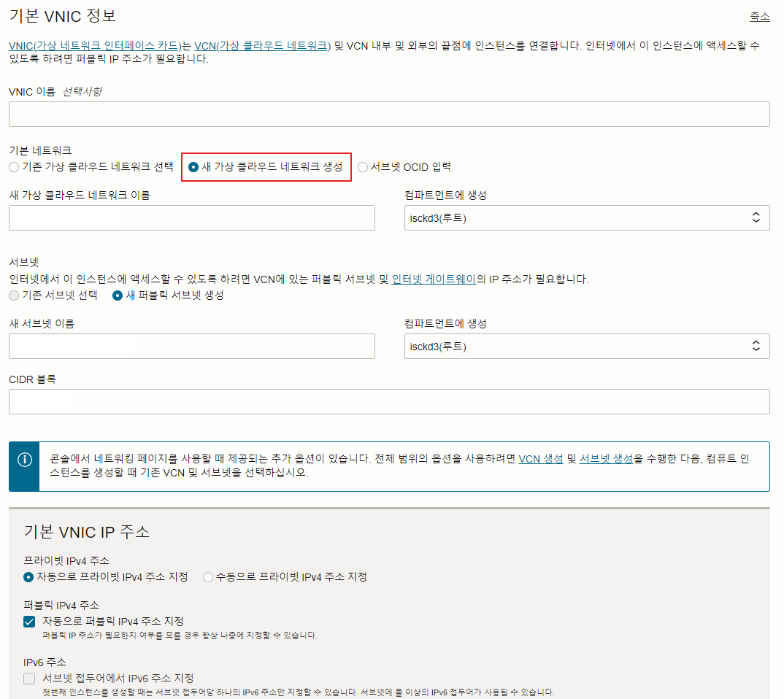
Task: Open the VNIC(가상 네트워크 인터페이스 카드) link
Action: point(95,46)
